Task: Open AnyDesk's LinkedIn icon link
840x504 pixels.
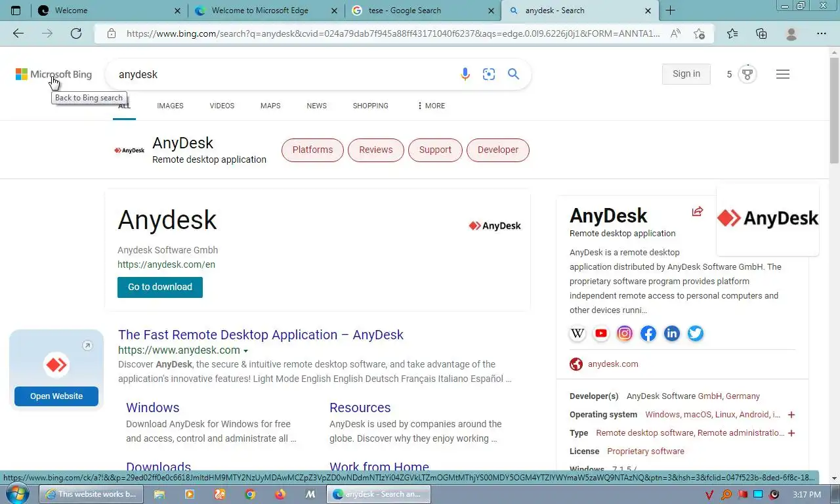Action: click(672, 333)
